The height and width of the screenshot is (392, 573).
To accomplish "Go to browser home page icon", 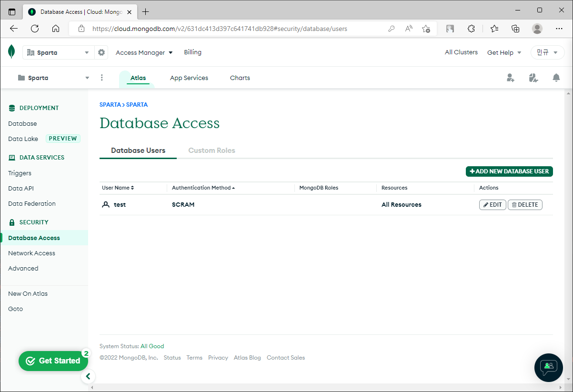I will click(56, 29).
